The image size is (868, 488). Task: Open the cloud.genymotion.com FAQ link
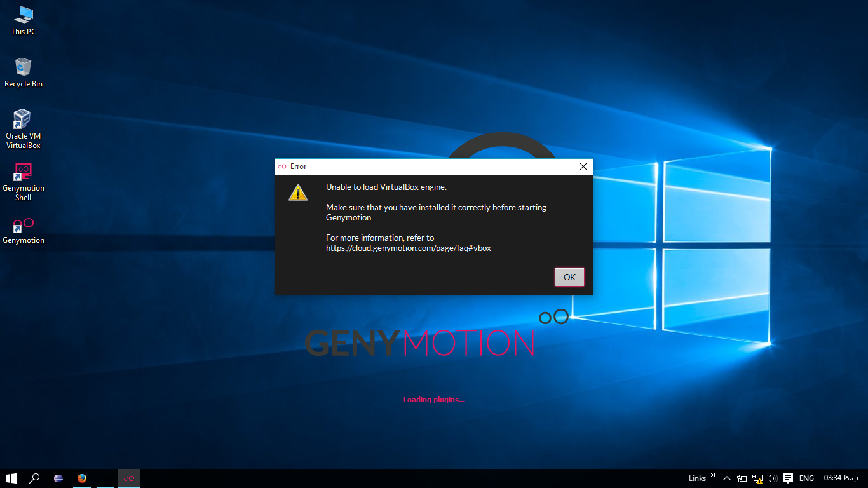[409, 248]
